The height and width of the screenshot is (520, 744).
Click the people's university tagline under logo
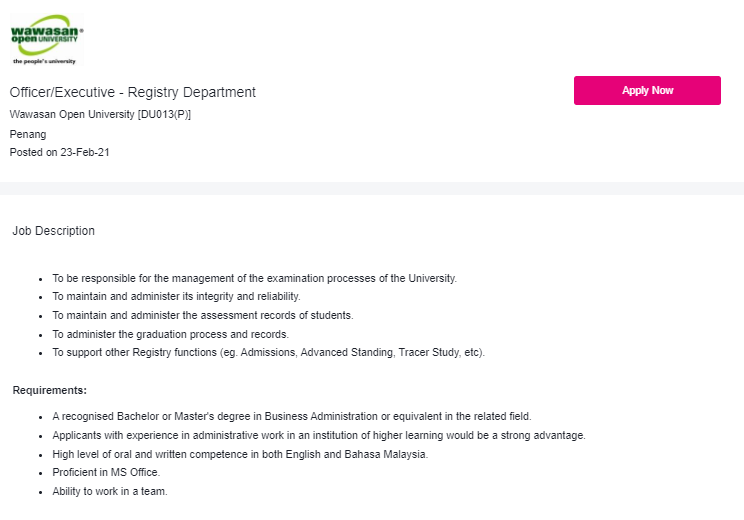click(44, 61)
